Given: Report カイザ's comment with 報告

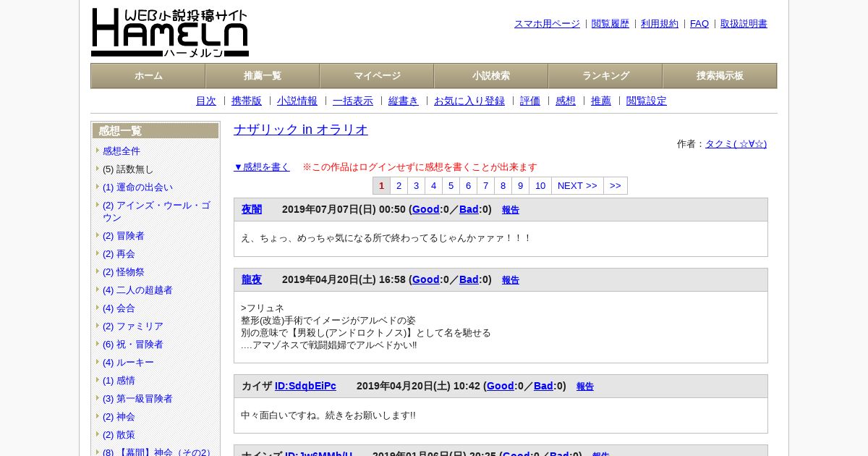Looking at the screenshot, I should click(585, 387).
